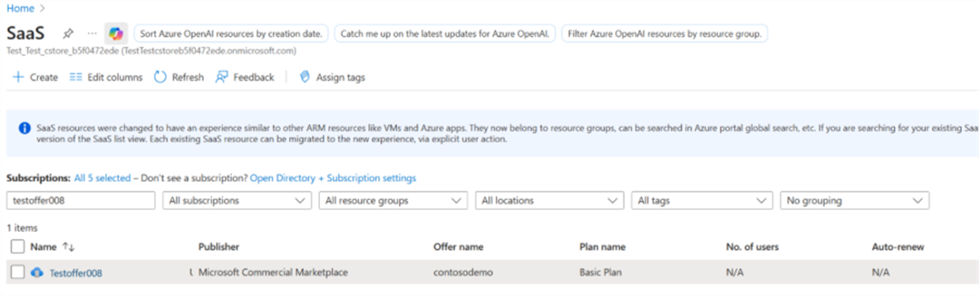Click the Testoffer008 cloud resource icon
This screenshot has width=980, height=296.
(x=37, y=272)
